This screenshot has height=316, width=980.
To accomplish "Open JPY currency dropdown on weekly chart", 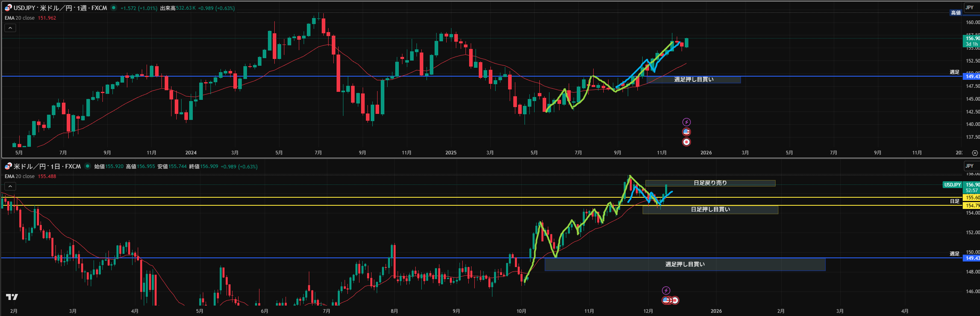I will point(970,7).
